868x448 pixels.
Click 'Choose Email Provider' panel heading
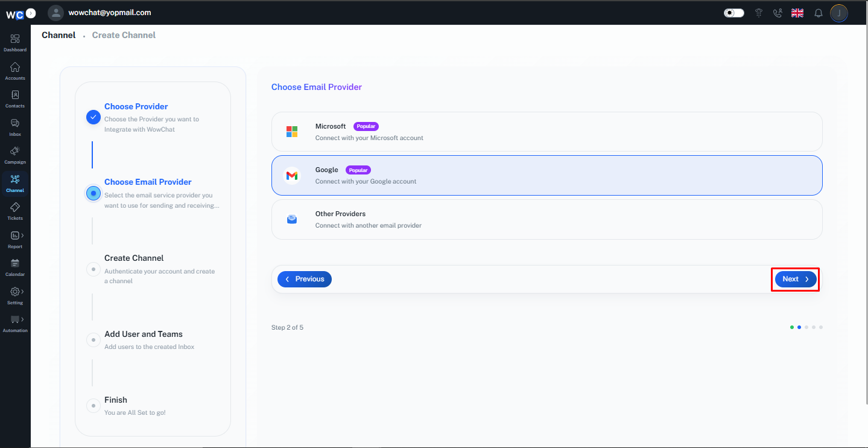tap(317, 87)
